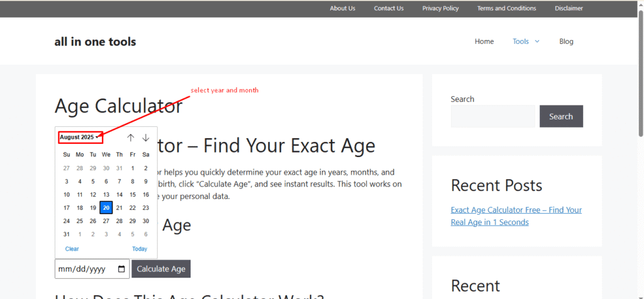Click the sidebar Search button

[561, 116]
